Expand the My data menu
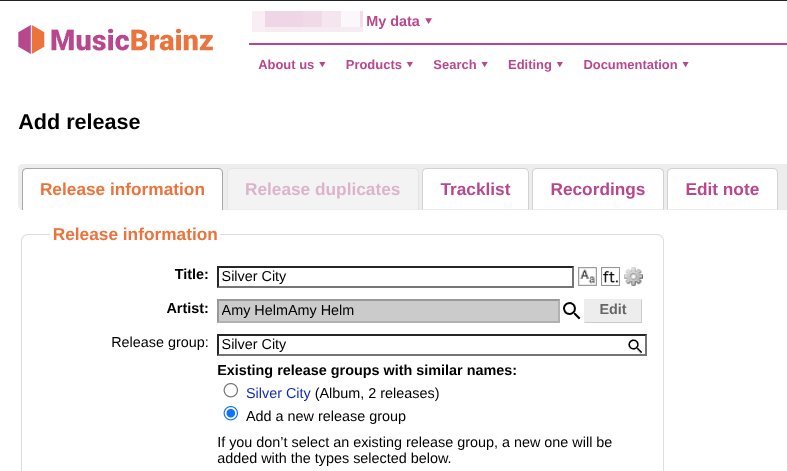Viewport: 787px width, 471px height. pos(399,21)
